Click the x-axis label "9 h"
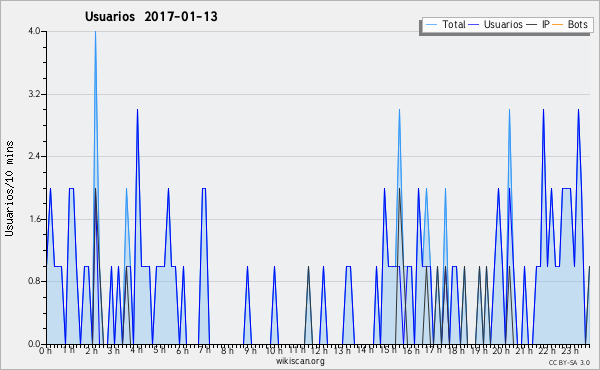Screen dimensions: 600x370 (250, 351)
